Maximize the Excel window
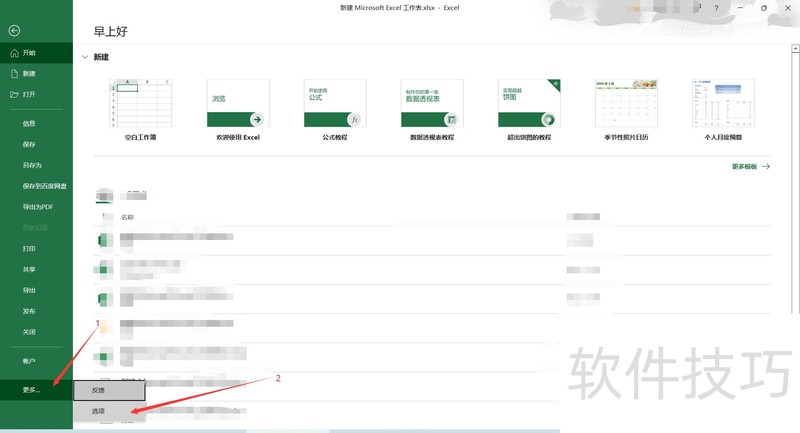This screenshot has height=433, width=800. pos(764,8)
